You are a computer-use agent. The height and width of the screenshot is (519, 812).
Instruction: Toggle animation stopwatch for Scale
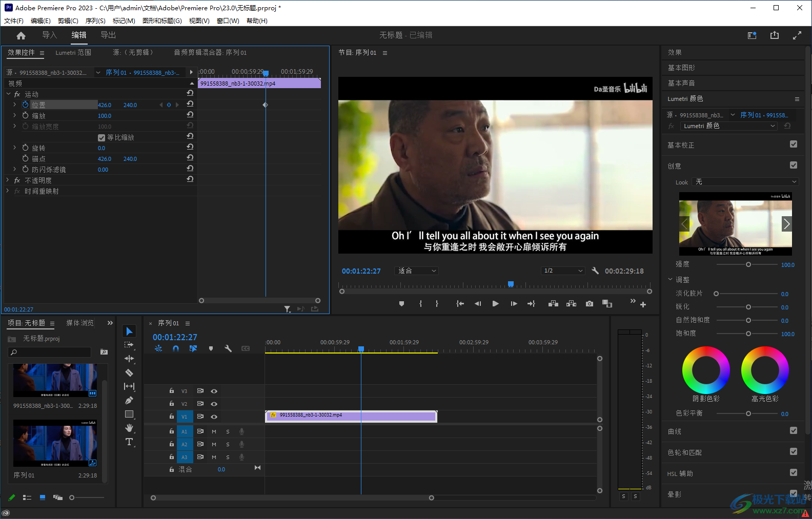click(25, 115)
